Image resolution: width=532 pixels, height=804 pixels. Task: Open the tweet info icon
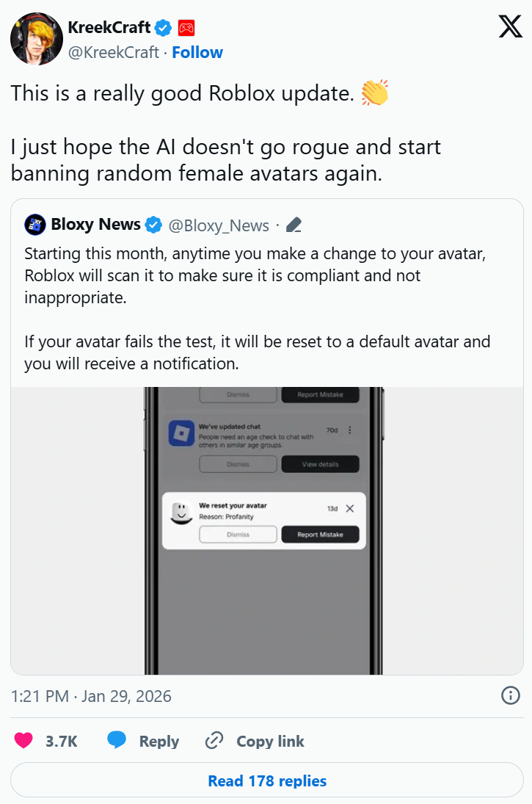tap(510, 695)
